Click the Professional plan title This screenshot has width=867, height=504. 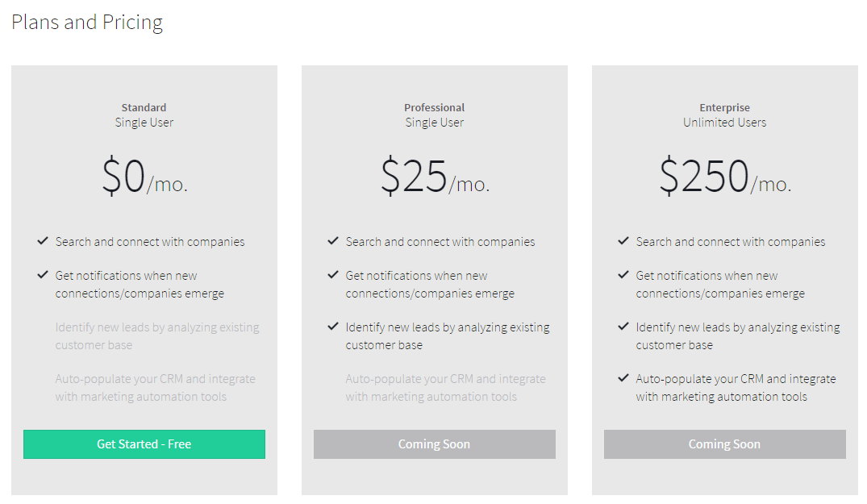[x=434, y=107]
